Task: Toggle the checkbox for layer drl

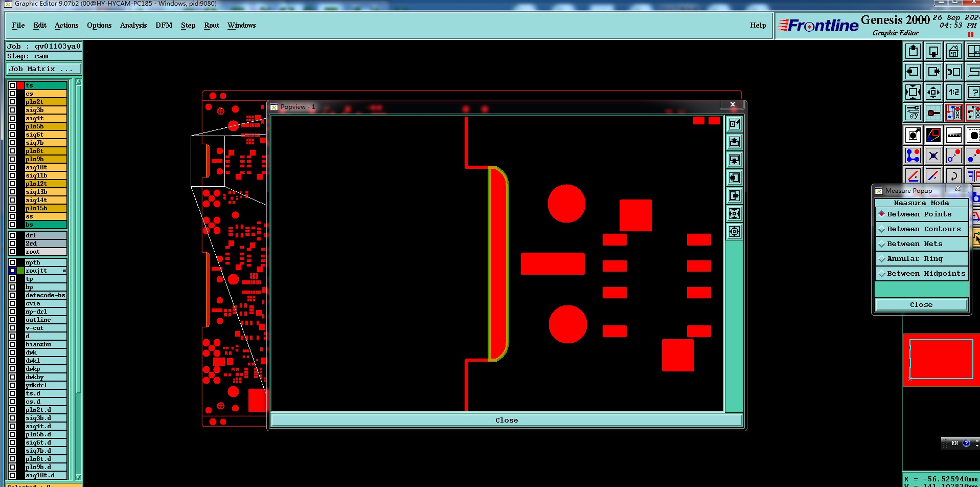Action: 12,235
